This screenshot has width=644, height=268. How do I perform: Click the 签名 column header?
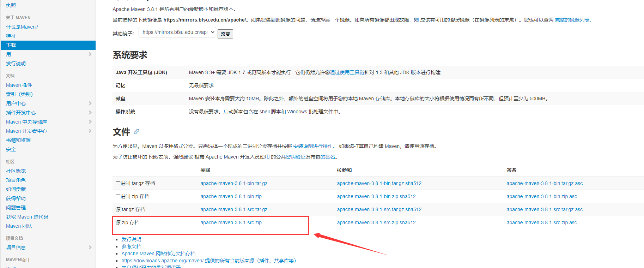(x=511, y=170)
